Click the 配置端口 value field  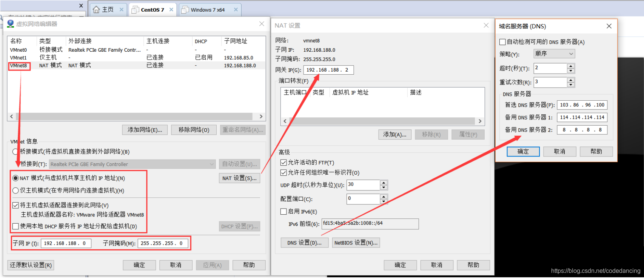point(363,199)
